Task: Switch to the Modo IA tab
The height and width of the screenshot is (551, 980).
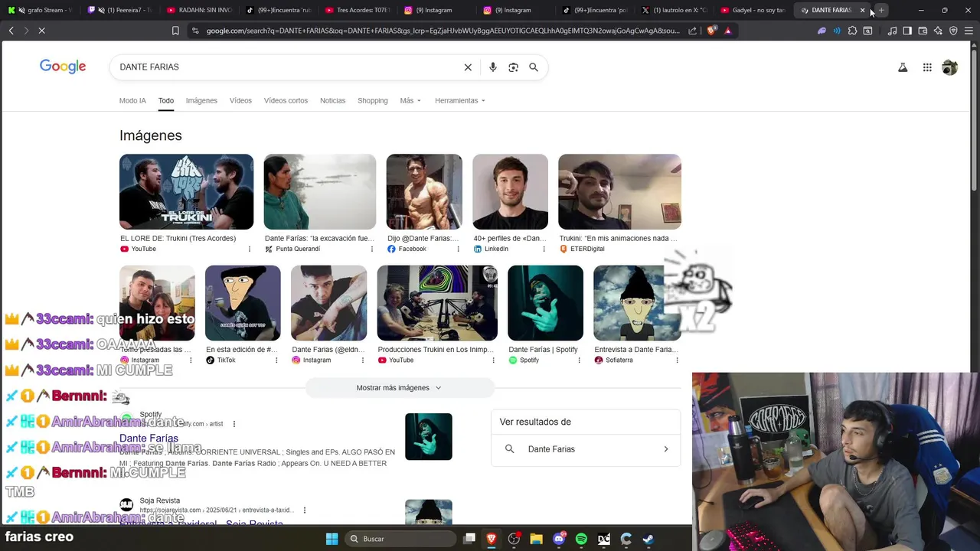Action: pyautogui.click(x=132, y=100)
